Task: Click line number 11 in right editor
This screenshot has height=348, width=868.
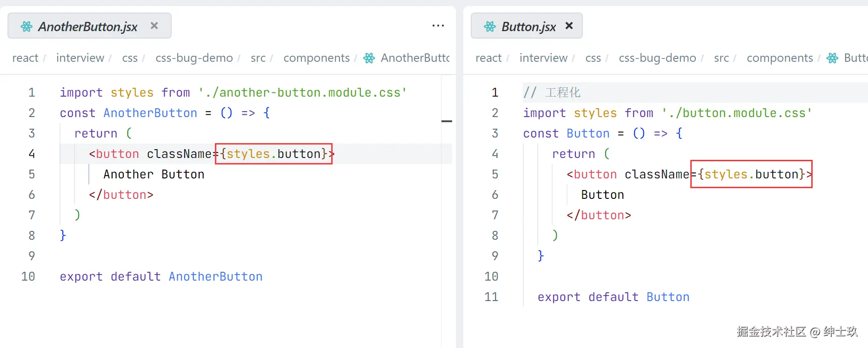Action: point(491,297)
